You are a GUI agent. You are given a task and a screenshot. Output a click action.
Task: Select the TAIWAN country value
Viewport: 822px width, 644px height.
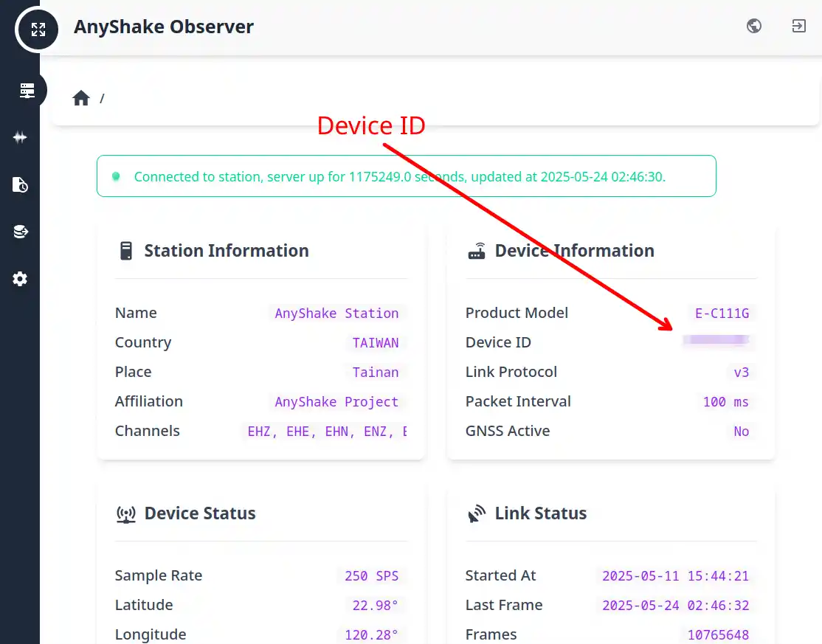point(376,343)
